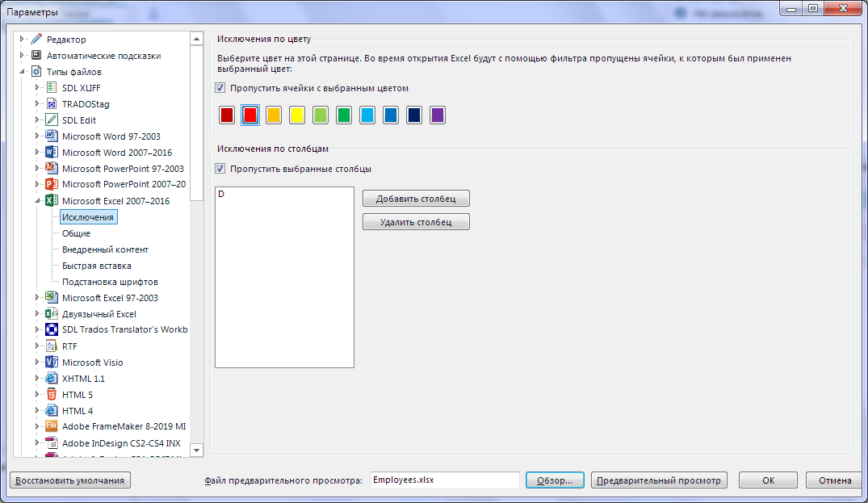Toggle the skip cells with selected color checkbox
The image size is (868, 503).
(x=220, y=88)
